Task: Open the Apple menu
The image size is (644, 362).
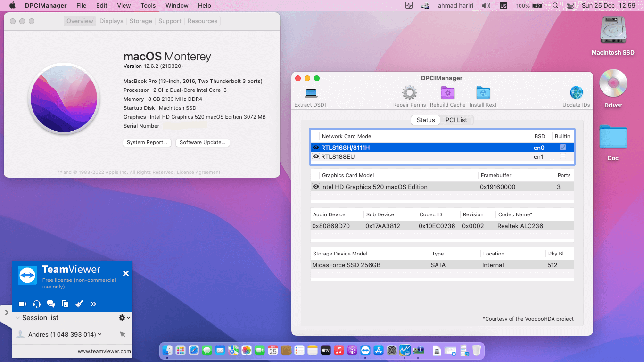Action: point(12,6)
